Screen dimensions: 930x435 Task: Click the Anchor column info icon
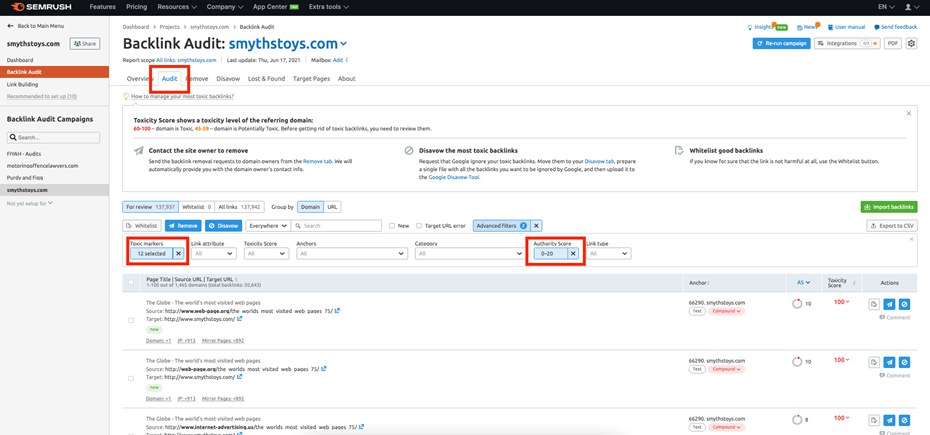click(x=708, y=283)
